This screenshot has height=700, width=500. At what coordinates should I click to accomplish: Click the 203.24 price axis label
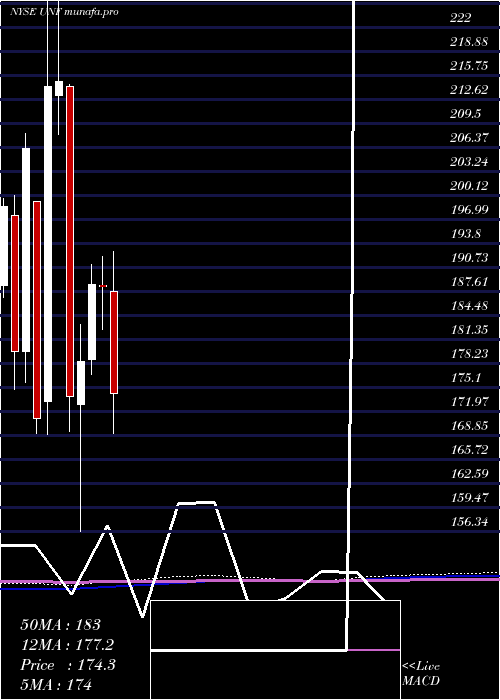point(469,162)
